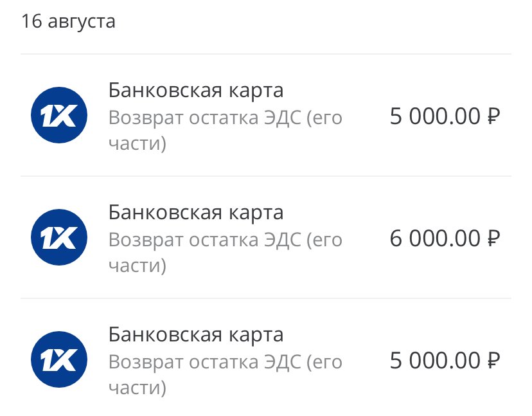Click the ruble sign of the bottom amount

coord(493,361)
